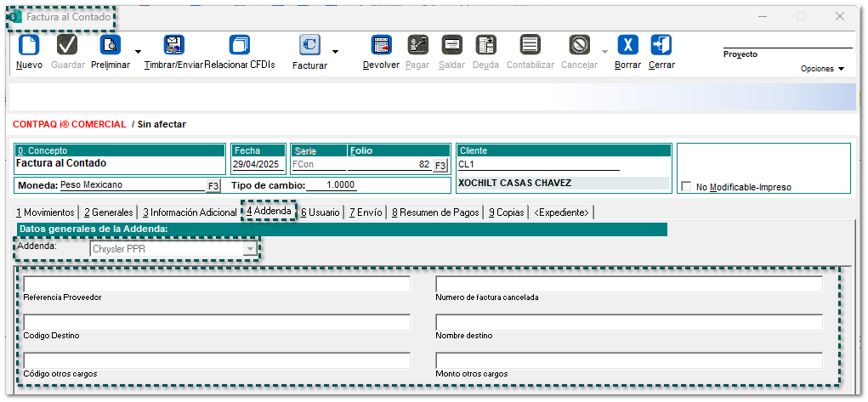Click the Guardar checkmark icon
The image size is (868, 402).
67,45
